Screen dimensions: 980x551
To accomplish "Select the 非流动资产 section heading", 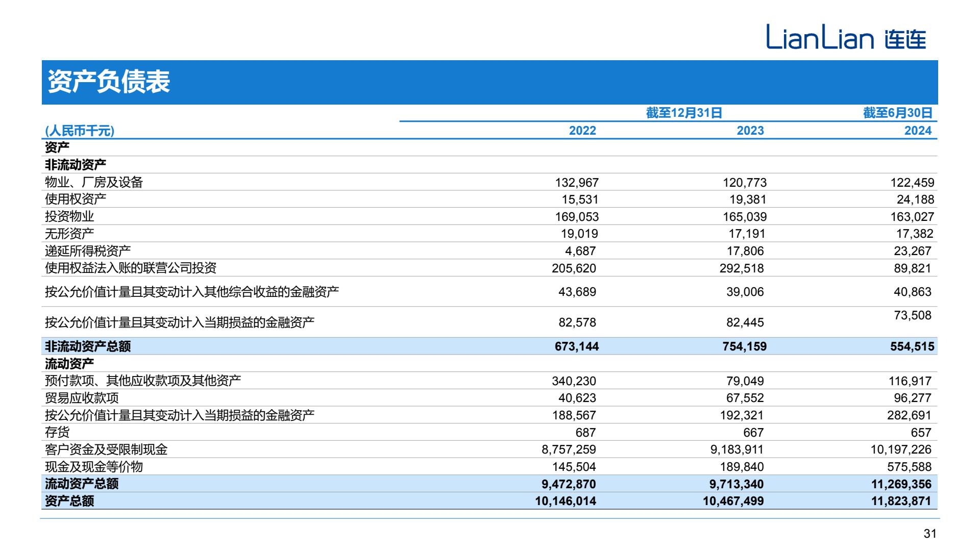I will 76,165.
